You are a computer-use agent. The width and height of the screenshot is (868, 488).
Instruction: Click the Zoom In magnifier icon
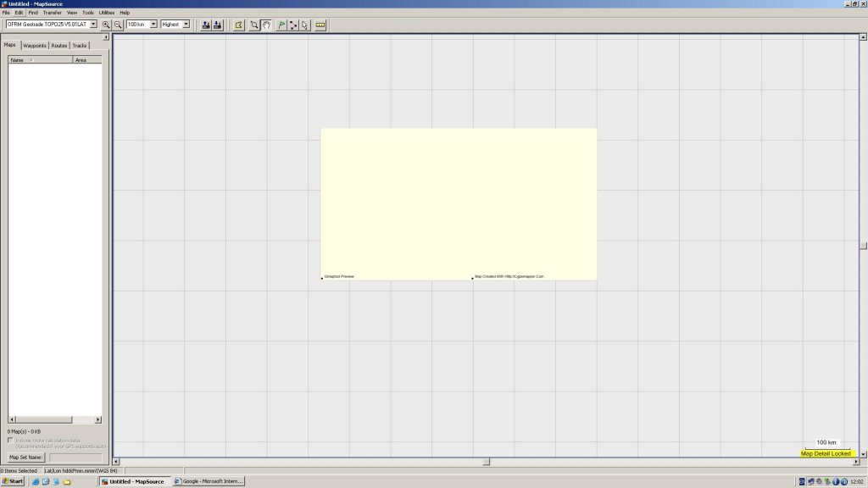(x=106, y=25)
